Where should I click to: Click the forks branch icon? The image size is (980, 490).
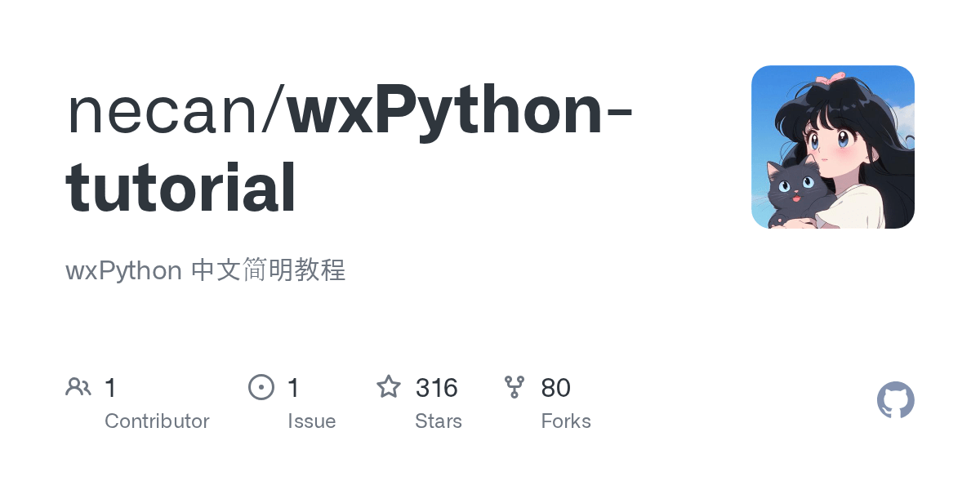(514, 387)
